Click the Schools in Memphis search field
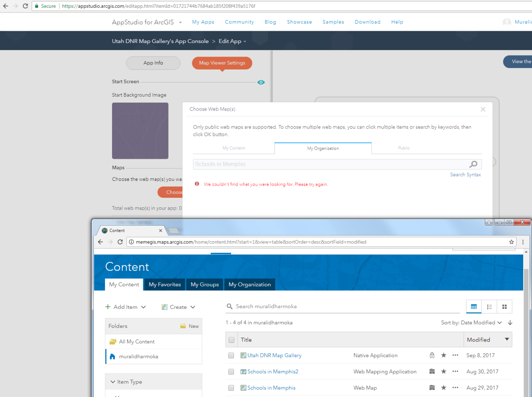 (337, 164)
